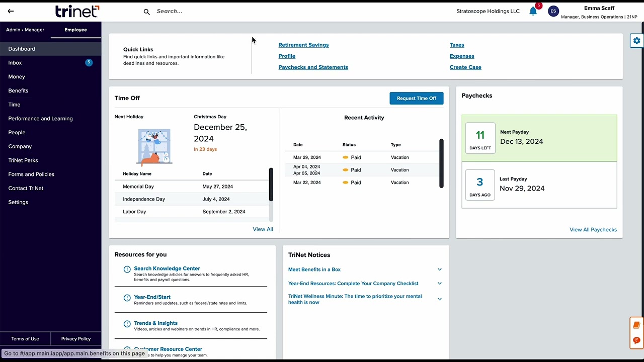Open the Taxes quick link
Viewport: 644px width, 362px height.
[457, 45]
